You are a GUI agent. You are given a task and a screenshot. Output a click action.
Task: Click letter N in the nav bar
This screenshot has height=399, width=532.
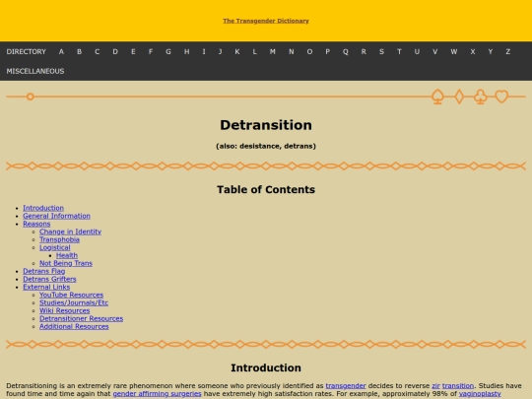tap(291, 51)
